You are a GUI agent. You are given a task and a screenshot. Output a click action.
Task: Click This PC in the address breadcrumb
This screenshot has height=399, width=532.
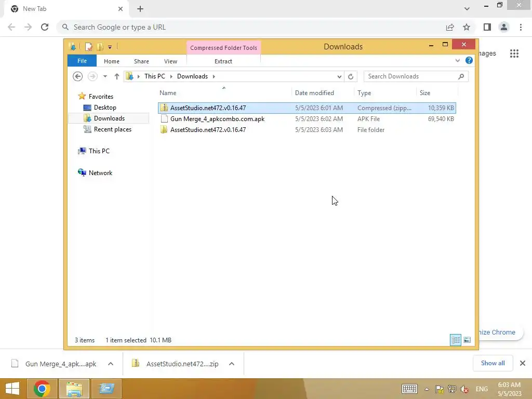155,76
